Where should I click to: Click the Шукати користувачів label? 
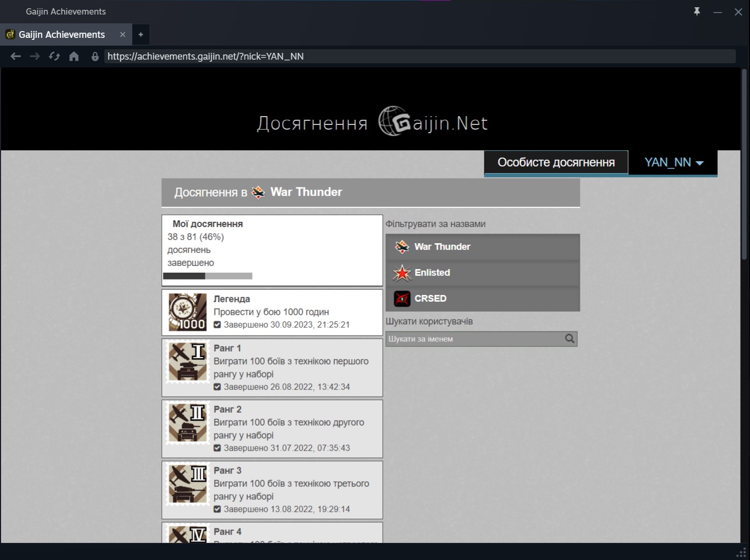429,321
